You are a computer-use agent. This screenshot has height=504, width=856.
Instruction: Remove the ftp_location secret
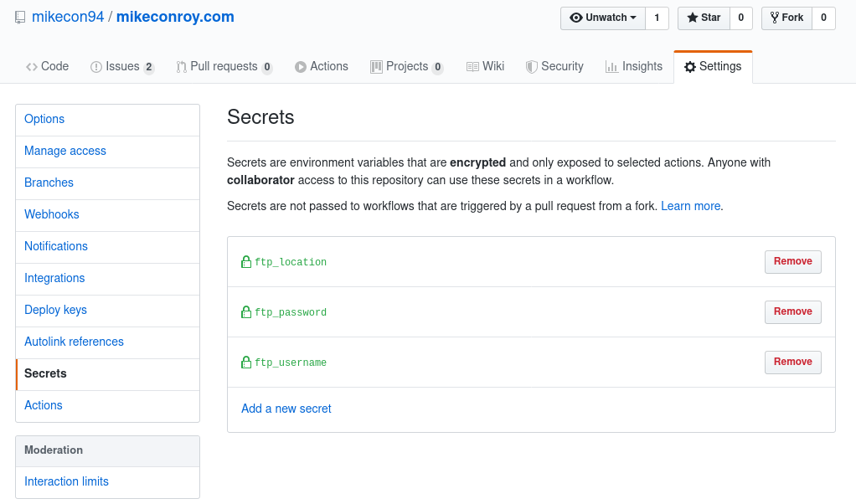[x=792, y=261]
